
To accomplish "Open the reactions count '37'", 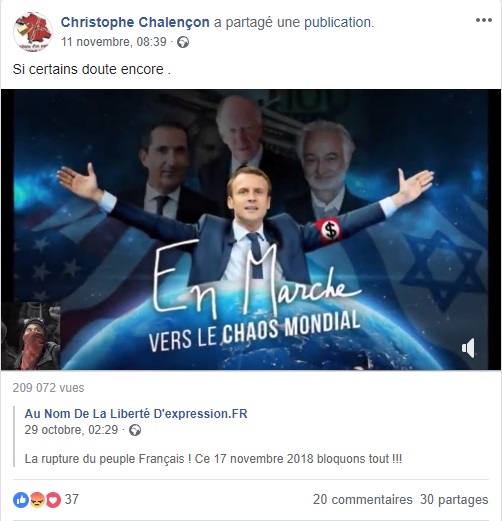I will click(72, 499).
